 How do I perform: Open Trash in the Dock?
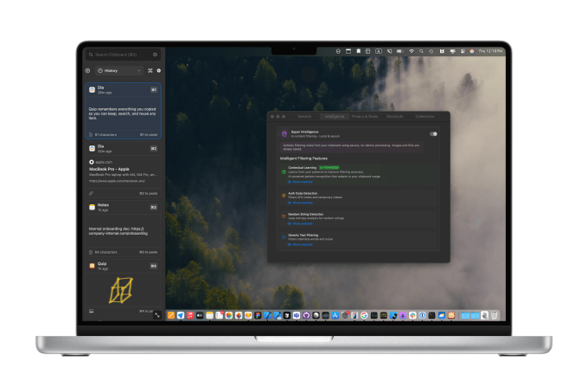point(495,315)
